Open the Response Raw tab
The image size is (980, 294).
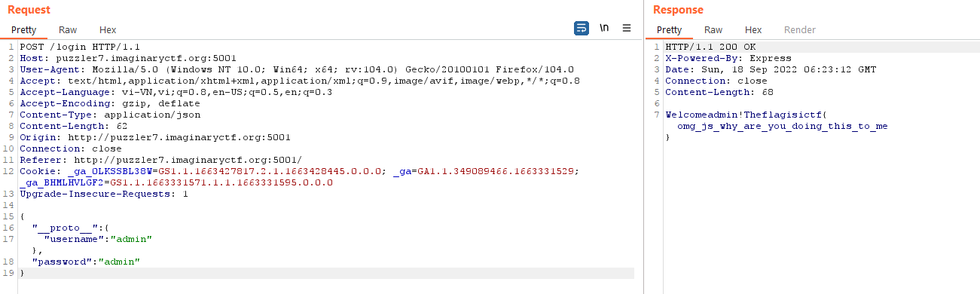pos(713,30)
